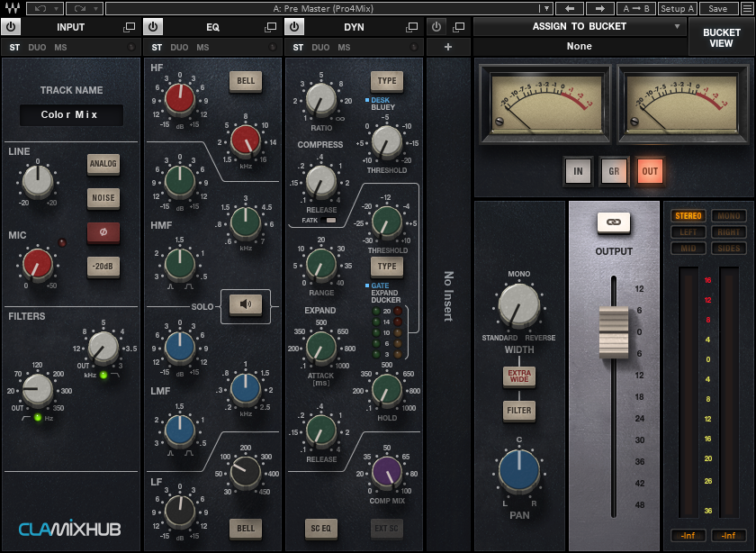Viewport: 756px width, 553px height.
Task: Select STEREO meter mode
Action: tap(688, 215)
